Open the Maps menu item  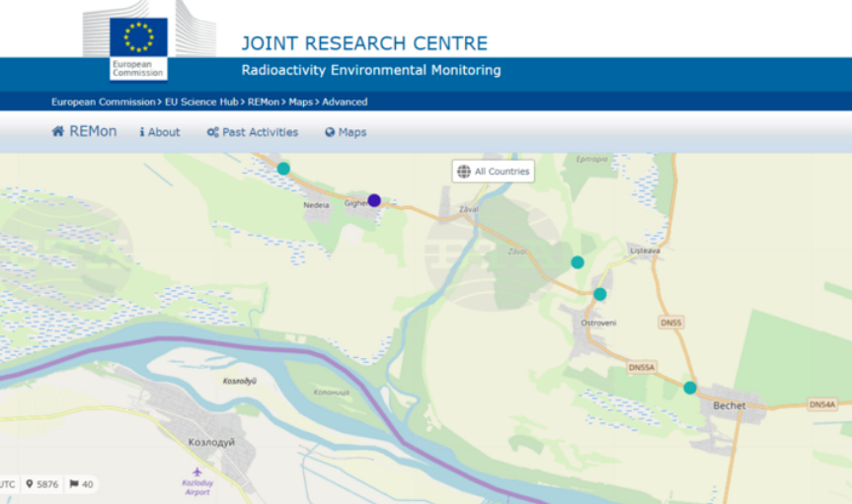(346, 132)
